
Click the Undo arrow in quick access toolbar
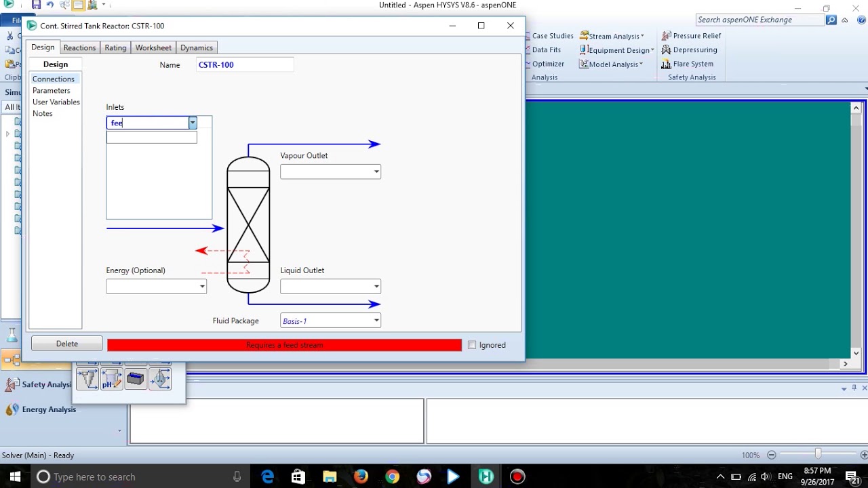[x=50, y=5]
